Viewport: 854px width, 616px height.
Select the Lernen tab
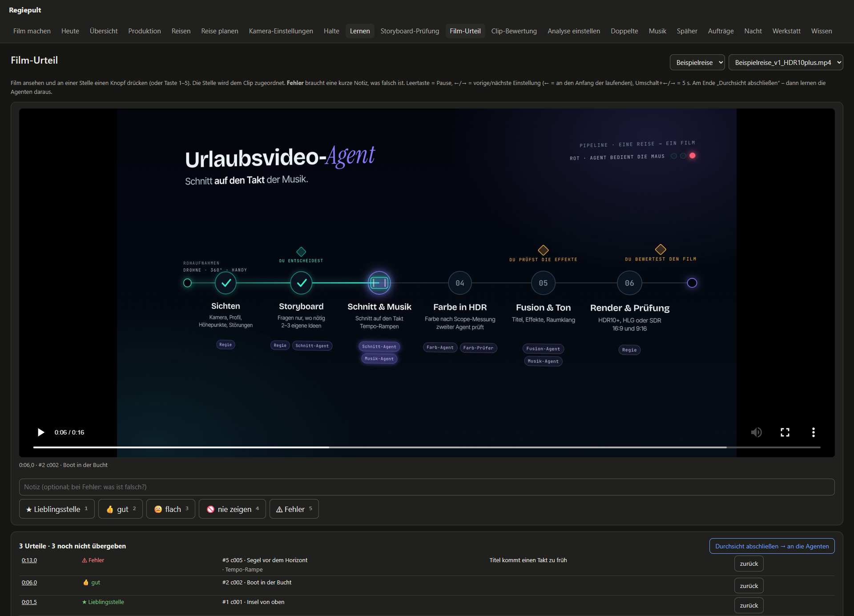coord(360,31)
